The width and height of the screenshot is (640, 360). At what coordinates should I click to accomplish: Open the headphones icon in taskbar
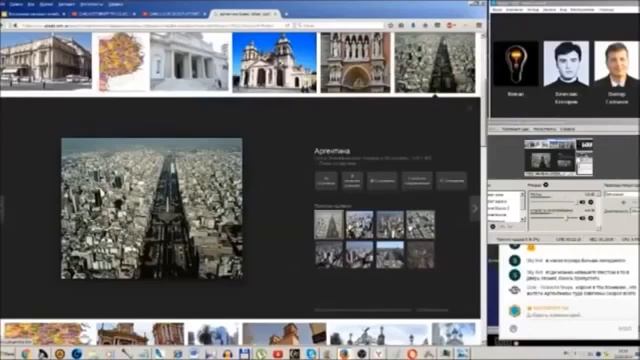tap(228, 353)
